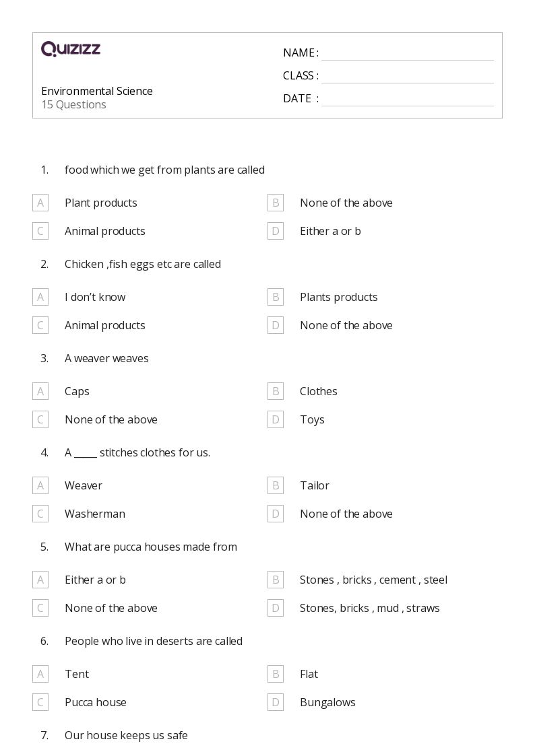Check option A Tent for desert question
Image resolution: width=535 pixels, height=756 pixels.
(40, 674)
